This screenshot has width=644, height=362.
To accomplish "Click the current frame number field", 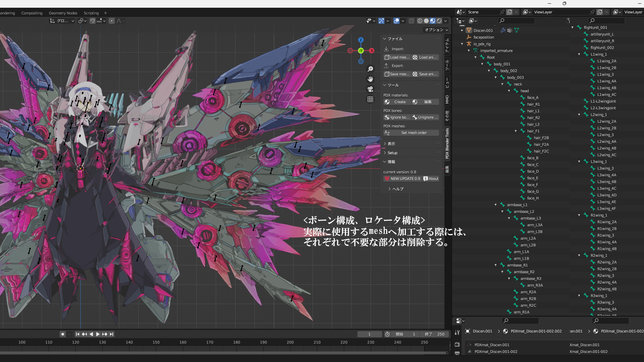I will coord(369,334).
